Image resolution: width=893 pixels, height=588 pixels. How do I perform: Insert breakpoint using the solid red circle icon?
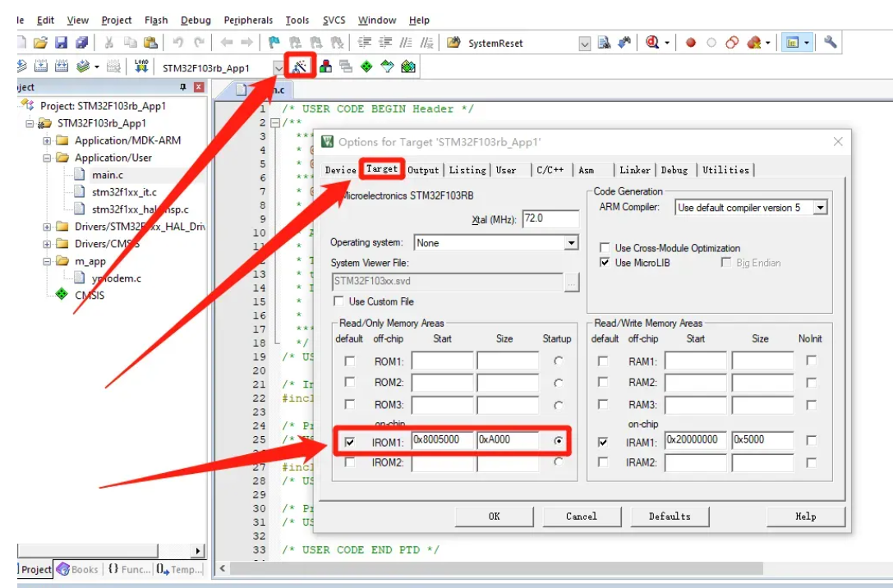[691, 43]
